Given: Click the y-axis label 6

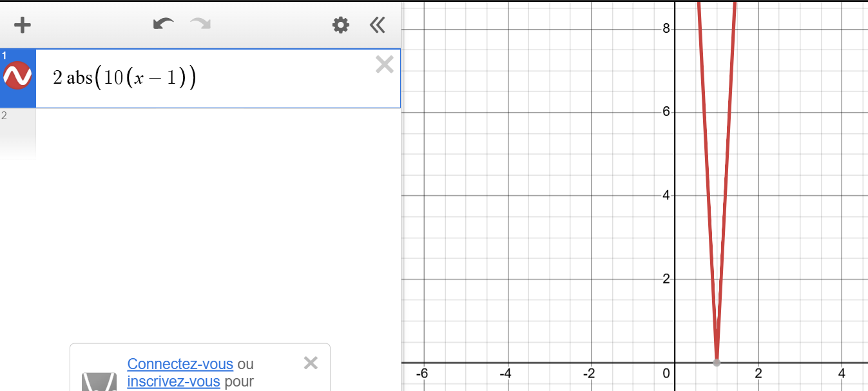Looking at the screenshot, I should (666, 112).
